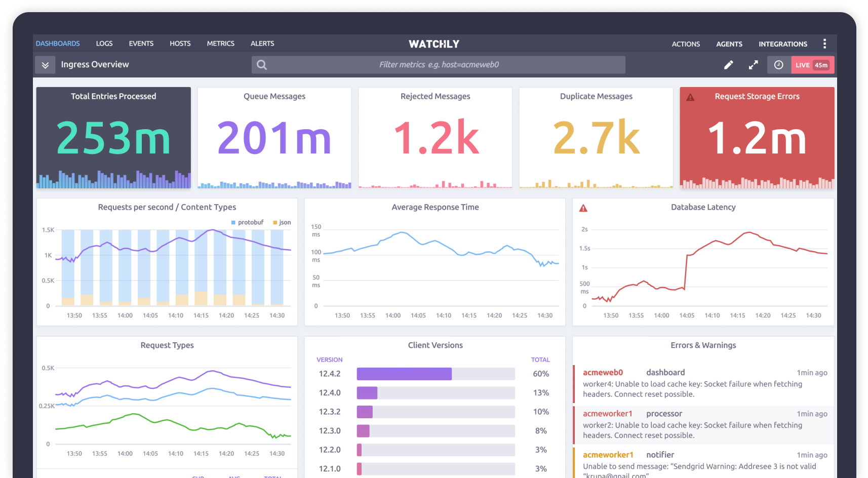Open the Alerts tab
This screenshot has width=868, height=478.
point(262,44)
